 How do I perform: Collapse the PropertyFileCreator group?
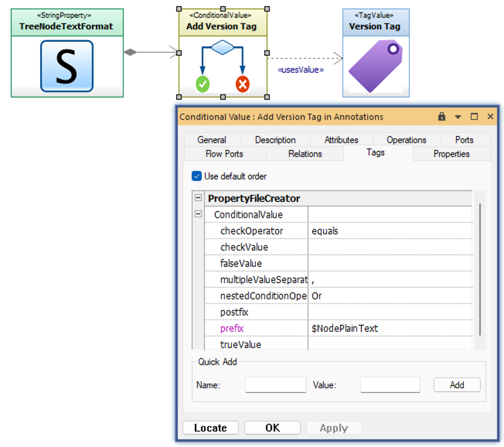pos(198,198)
